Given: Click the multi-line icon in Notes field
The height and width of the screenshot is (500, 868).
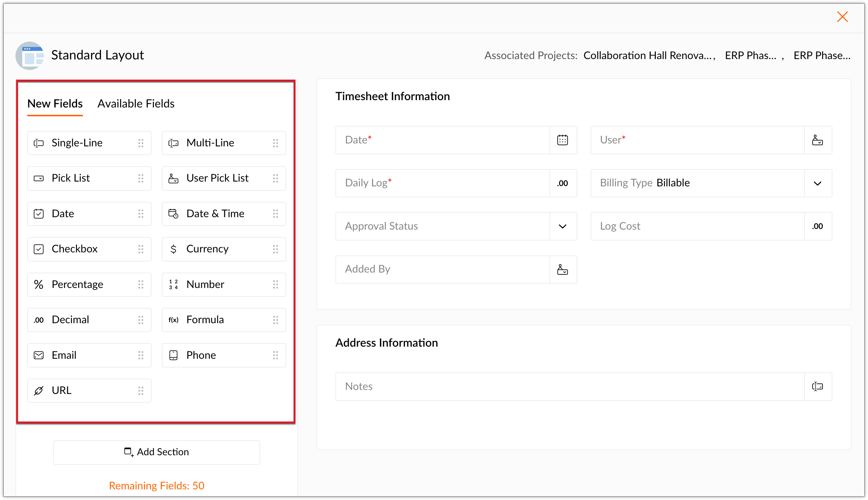Looking at the screenshot, I should (817, 387).
